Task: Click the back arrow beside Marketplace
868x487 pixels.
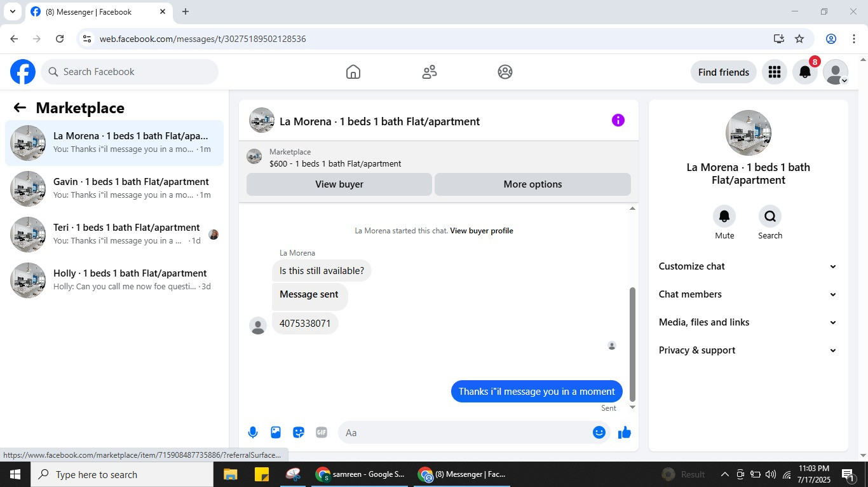Action: [20, 108]
